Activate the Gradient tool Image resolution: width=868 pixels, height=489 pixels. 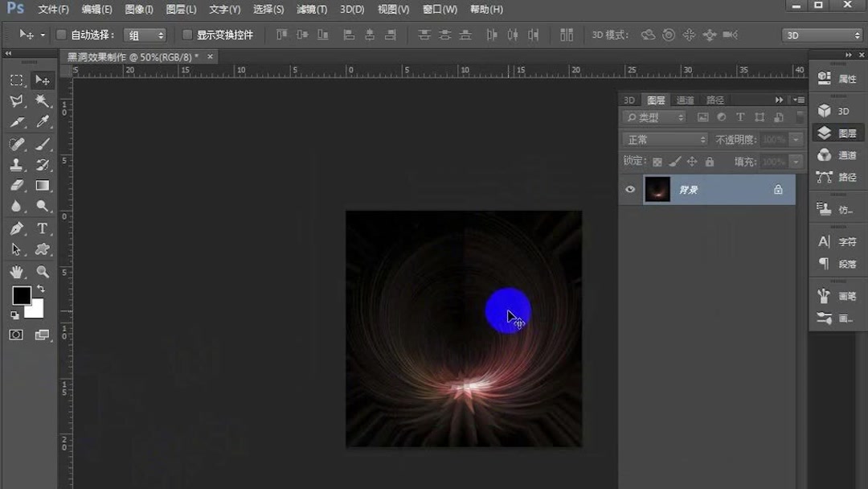(x=42, y=186)
